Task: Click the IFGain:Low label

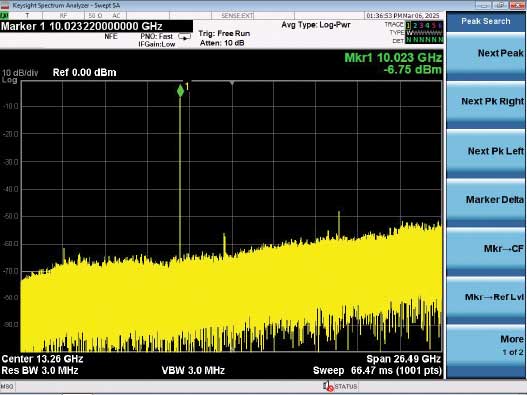Action: point(157,44)
